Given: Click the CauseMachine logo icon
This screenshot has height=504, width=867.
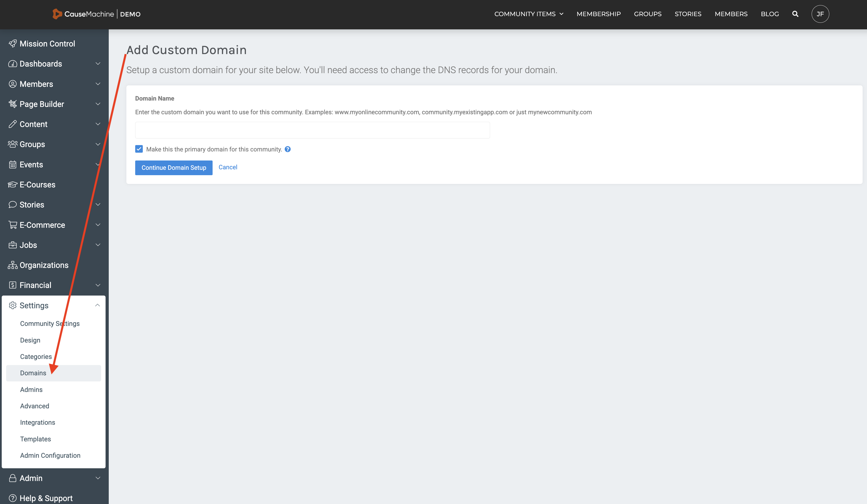Looking at the screenshot, I should [x=57, y=14].
